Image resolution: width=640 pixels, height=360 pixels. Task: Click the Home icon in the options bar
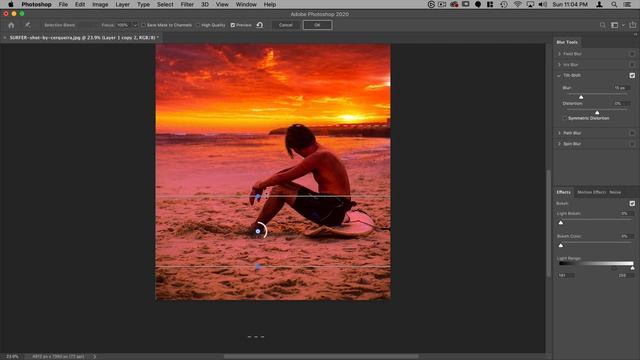pyautogui.click(x=11, y=25)
